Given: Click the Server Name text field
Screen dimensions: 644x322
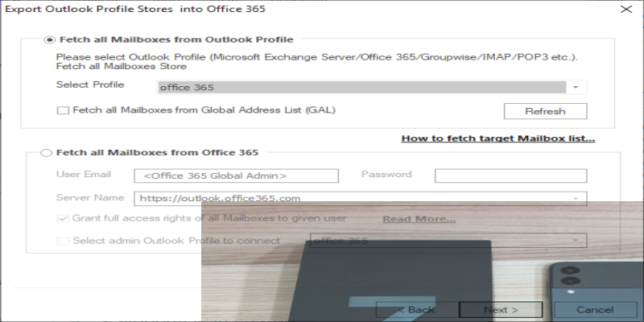Looking at the screenshot, I should tap(360, 198).
